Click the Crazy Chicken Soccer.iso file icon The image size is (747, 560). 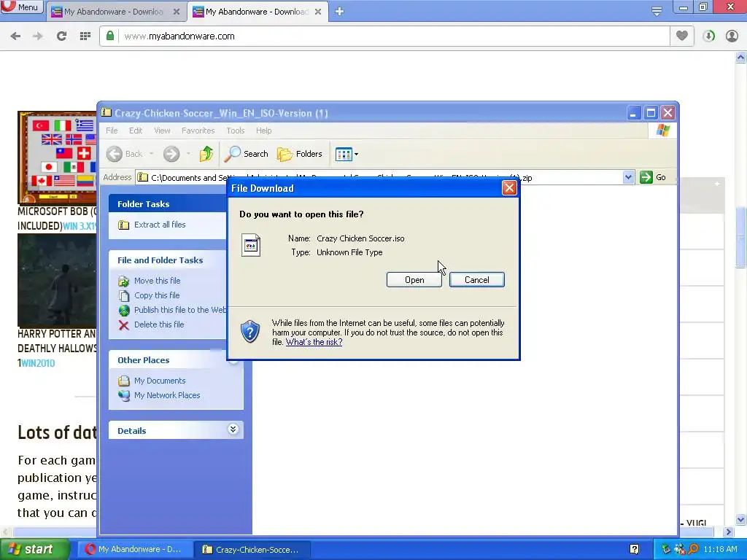pyautogui.click(x=251, y=245)
